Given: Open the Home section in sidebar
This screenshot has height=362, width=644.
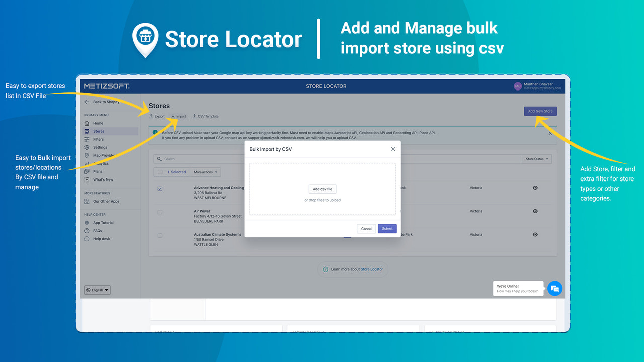Looking at the screenshot, I should (x=100, y=123).
